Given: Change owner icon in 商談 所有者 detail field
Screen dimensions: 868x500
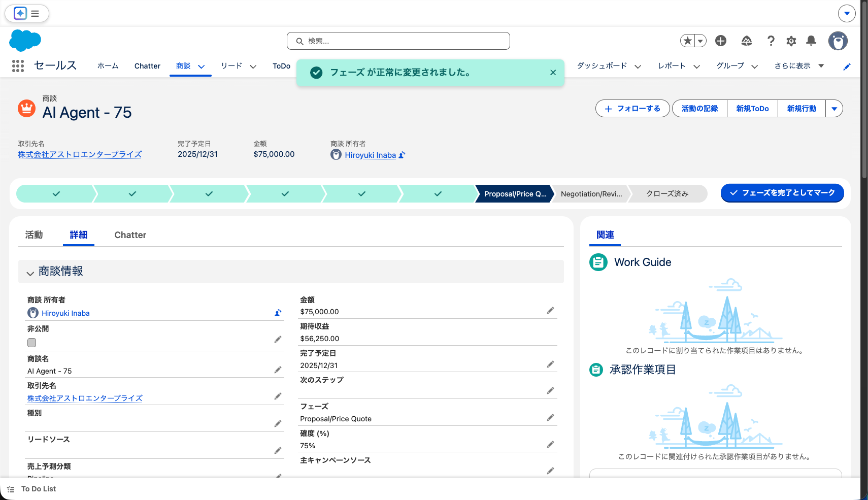Looking at the screenshot, I should [278, 313].
